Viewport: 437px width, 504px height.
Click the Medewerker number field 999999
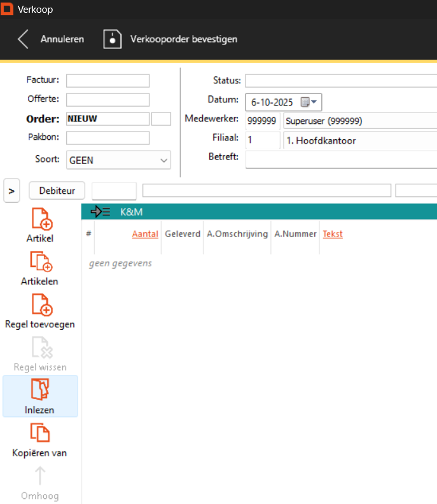click(261, 121)
